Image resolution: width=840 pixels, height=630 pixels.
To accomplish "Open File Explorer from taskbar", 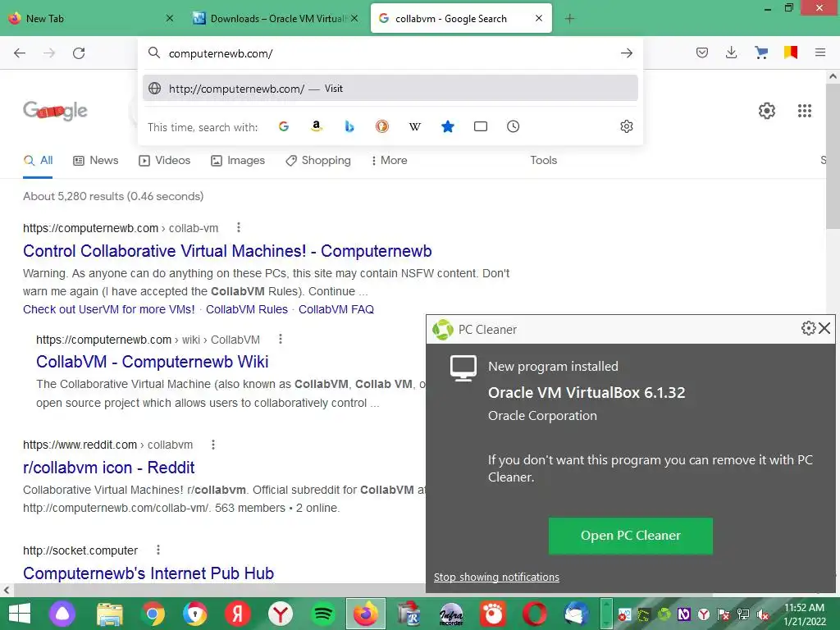I will tap(110, 614).
